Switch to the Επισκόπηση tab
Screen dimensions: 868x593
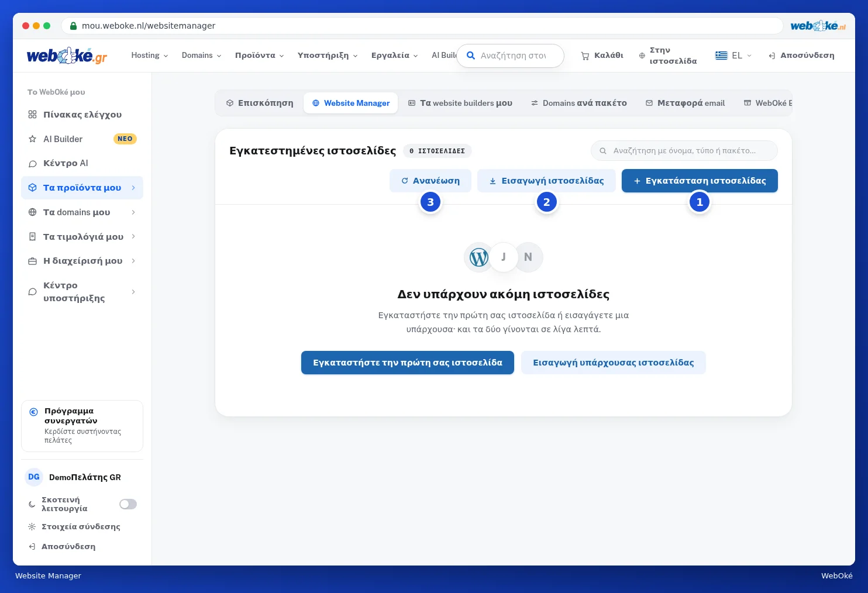coord(260,103)
